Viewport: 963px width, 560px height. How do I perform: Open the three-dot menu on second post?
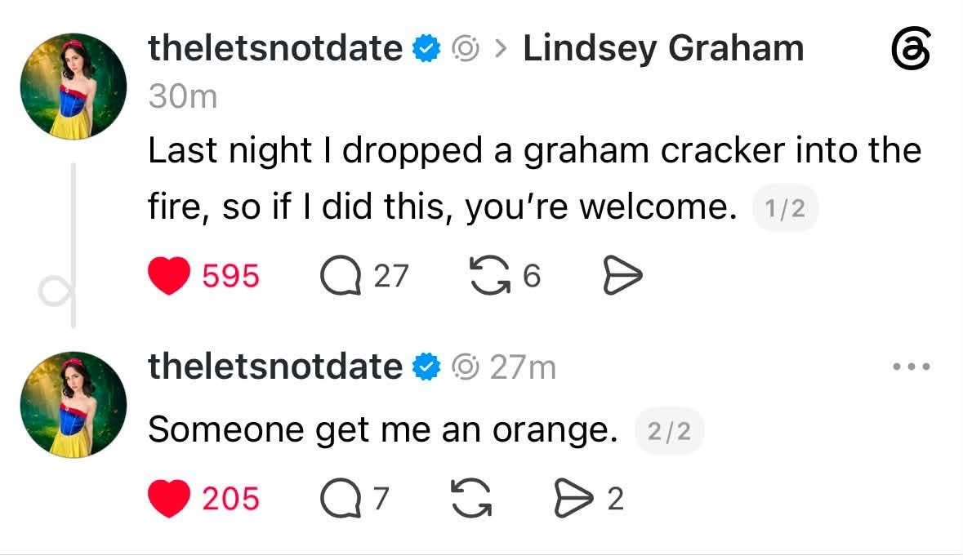coord(912,367)
